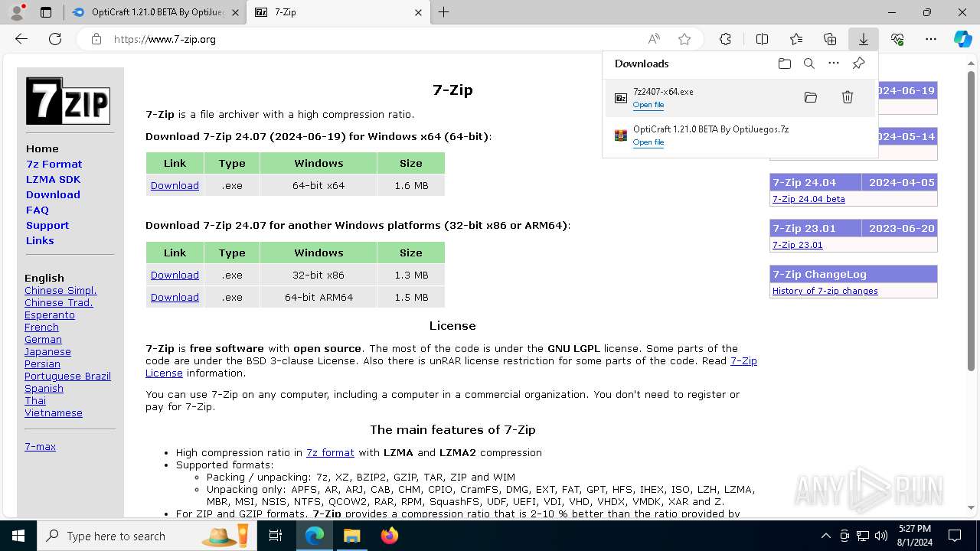View site information lock icon
Screen dimensions: 980x551
tap(96, 39)
